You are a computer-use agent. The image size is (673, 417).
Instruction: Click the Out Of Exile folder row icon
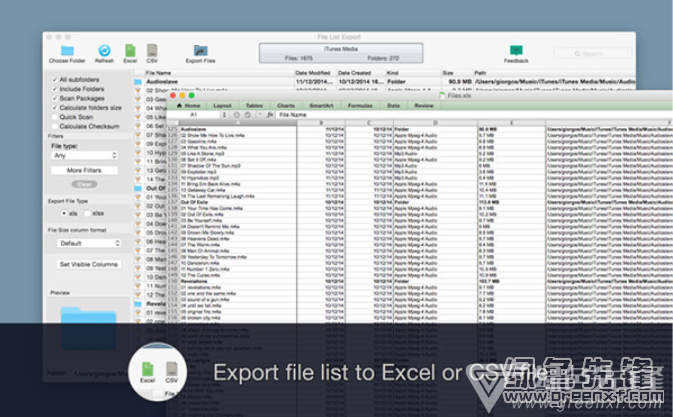coord(138,188)
